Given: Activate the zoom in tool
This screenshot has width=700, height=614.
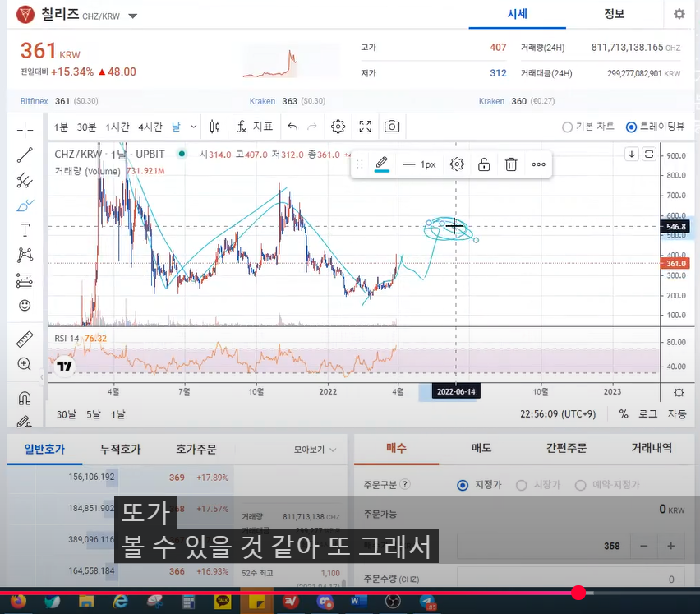Looking at the screenshot, I should [x=24, y=364].
